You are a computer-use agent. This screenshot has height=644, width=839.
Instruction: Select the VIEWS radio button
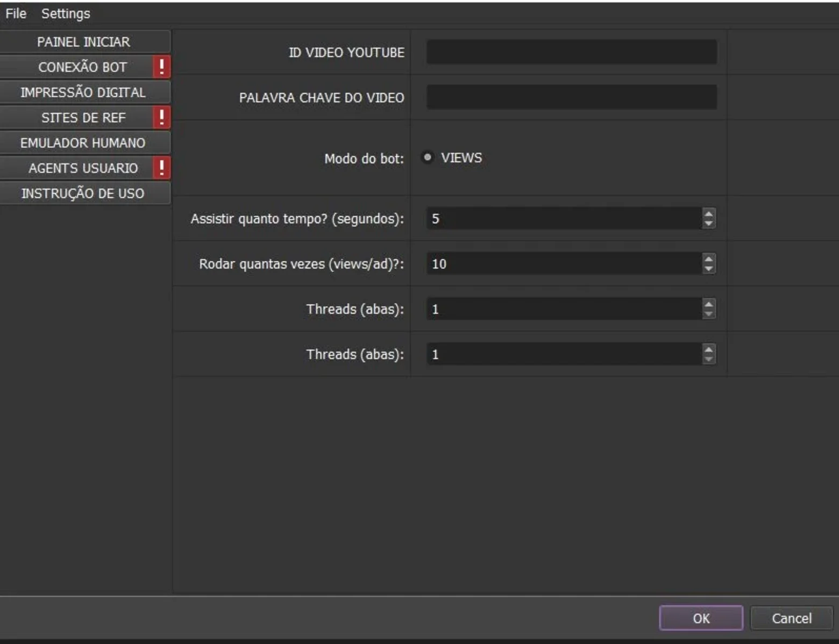(x=428, y=158)
